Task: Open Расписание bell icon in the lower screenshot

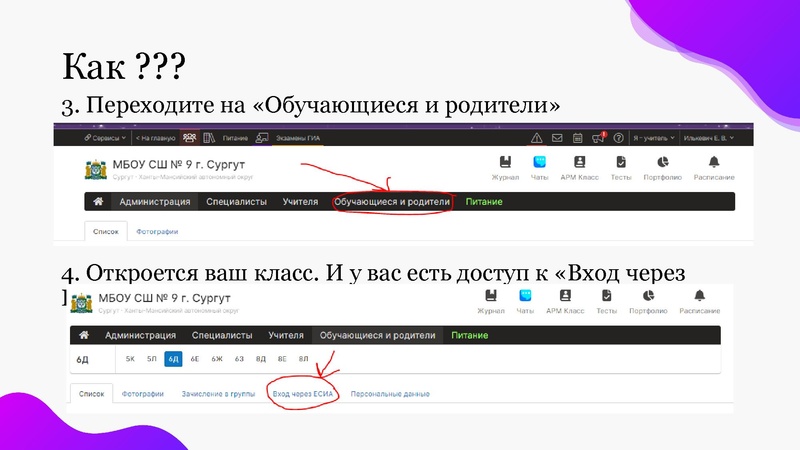Action: tap(699, 301)
